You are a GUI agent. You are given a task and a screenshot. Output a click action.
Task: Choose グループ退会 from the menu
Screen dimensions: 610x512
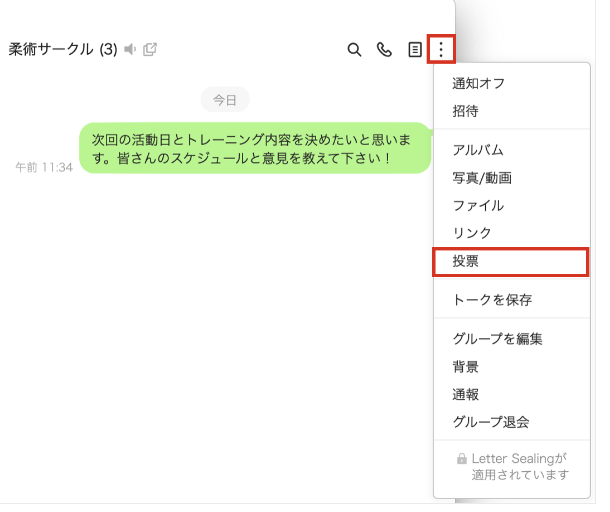pos(512,422)
